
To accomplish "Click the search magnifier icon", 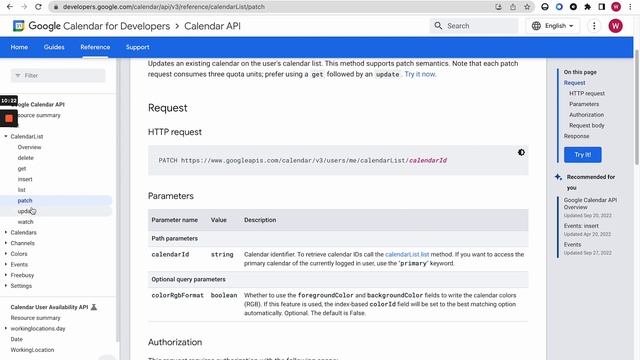I will (438, 26).
